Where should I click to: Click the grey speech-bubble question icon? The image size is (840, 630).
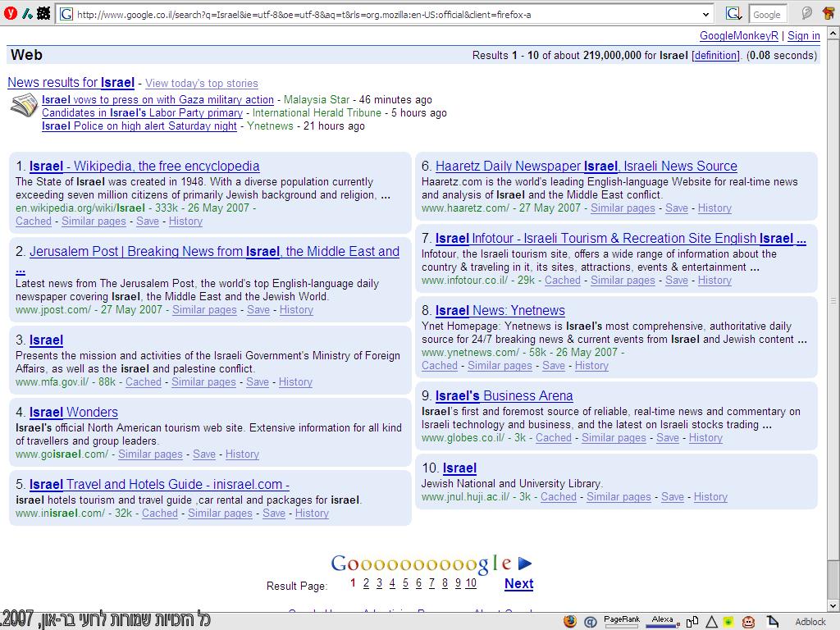tap(807, 13)
